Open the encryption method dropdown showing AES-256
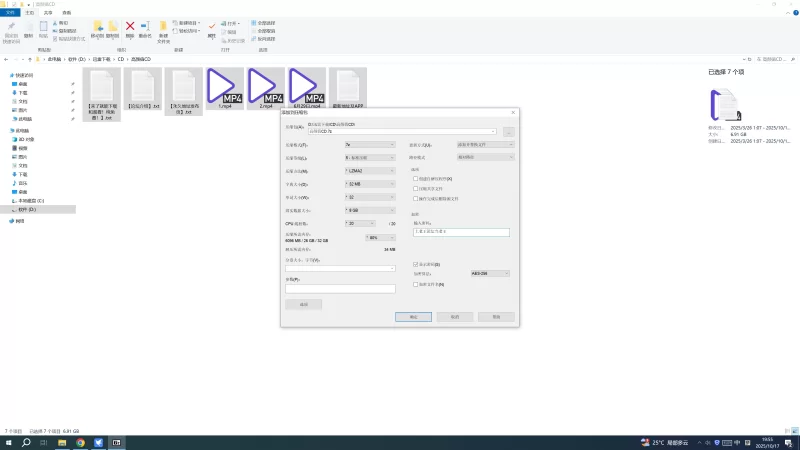Viewport: 800px width, 450px height. pos(490,273)
